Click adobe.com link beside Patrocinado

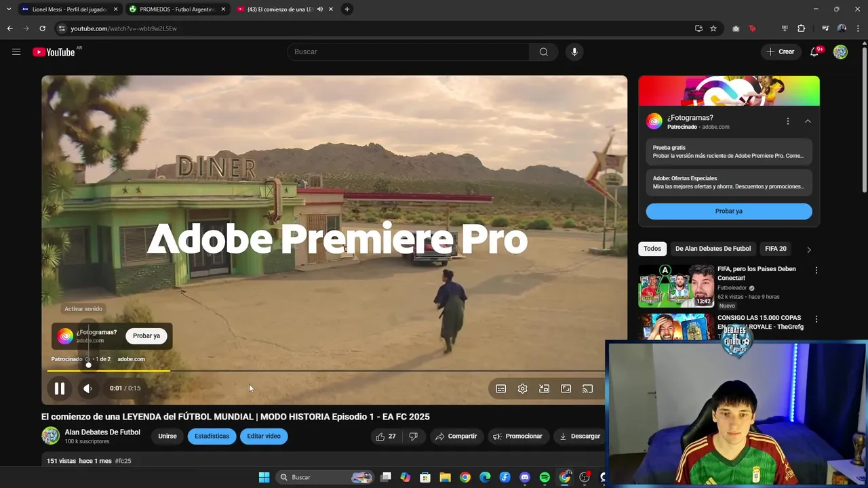click(x=131, y=359)
